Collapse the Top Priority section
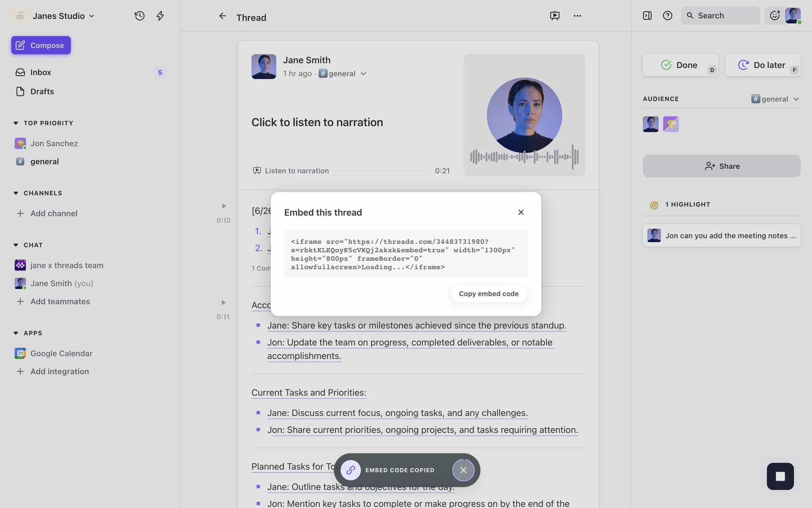Image resolution: width=812 pixels, height=508 pixels. [x=16, y=123]
